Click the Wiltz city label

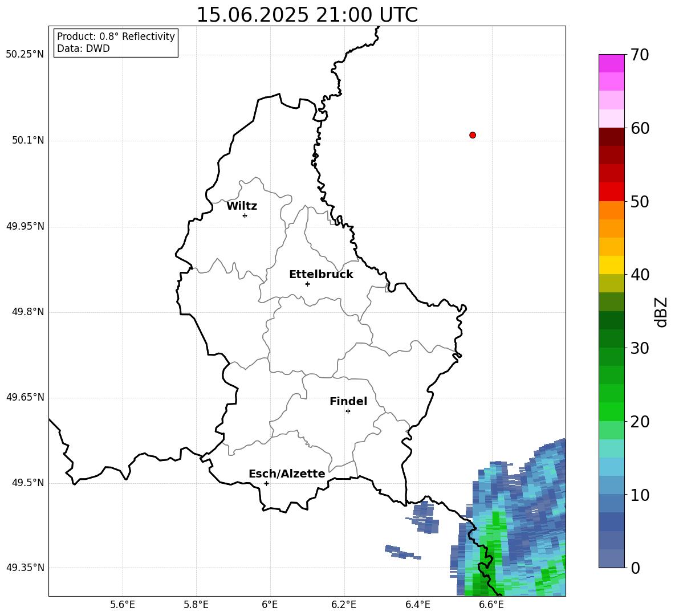pyautogui.click(x=242, y=206)
